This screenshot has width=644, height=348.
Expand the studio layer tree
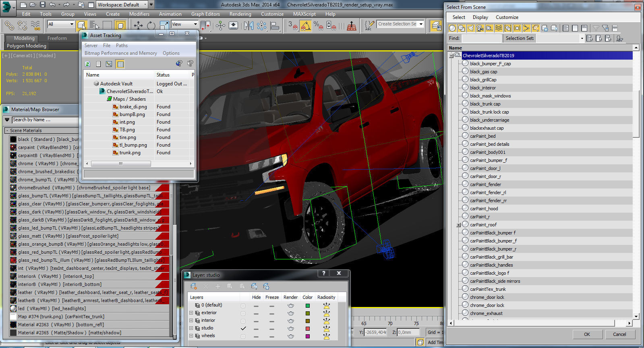tap(191, 328)
